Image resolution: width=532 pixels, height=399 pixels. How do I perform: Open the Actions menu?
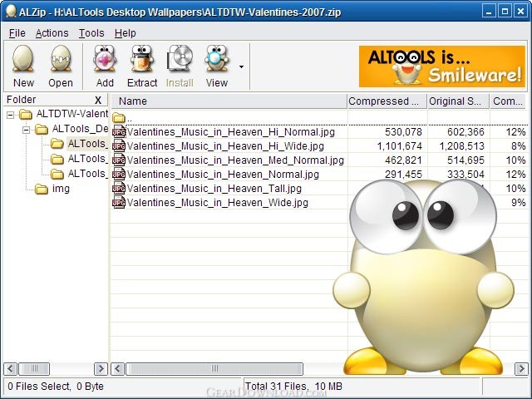click(52, 33)
